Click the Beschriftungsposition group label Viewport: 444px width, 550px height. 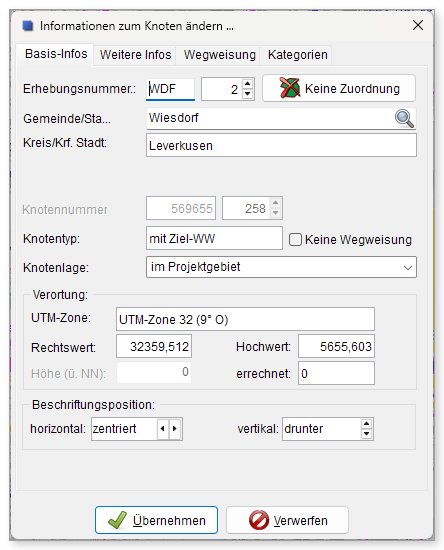pyautogui.click(x=93, y=405)
